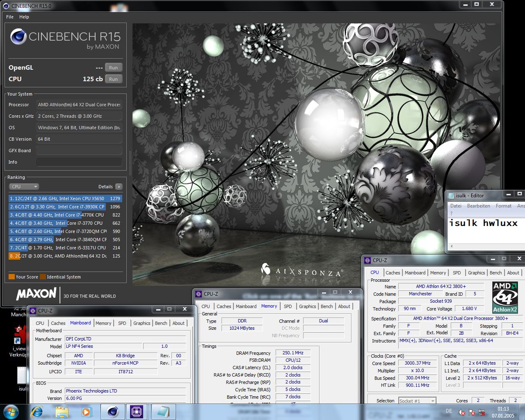Click the CPU-Z Memory window title icon
525x420 pixels.
point(199,294)
